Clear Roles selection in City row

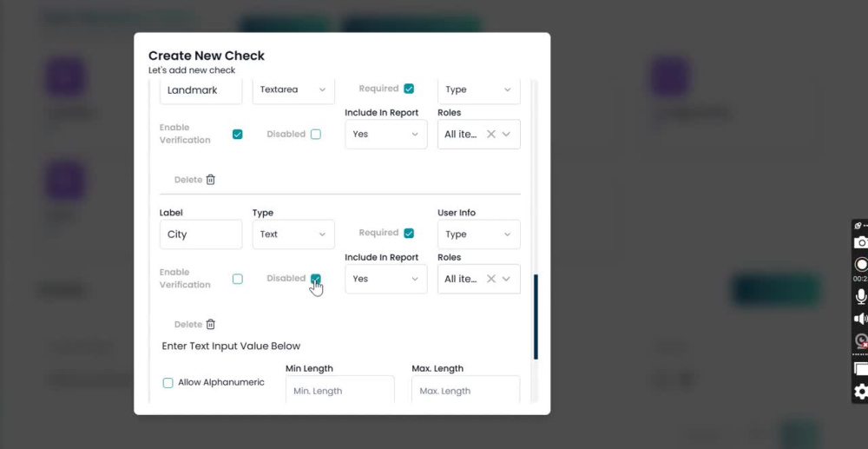coord(490,279)
